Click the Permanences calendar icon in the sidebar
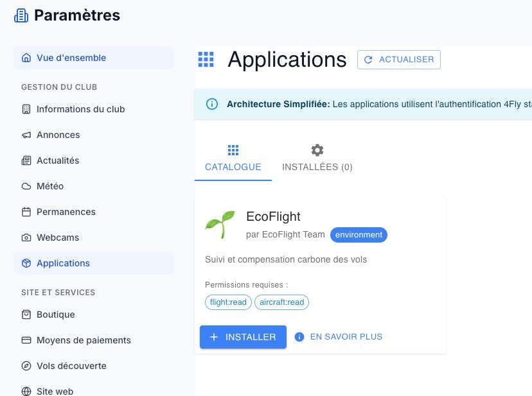Screen dimensions: 532x396 click(x=26, y=212)
